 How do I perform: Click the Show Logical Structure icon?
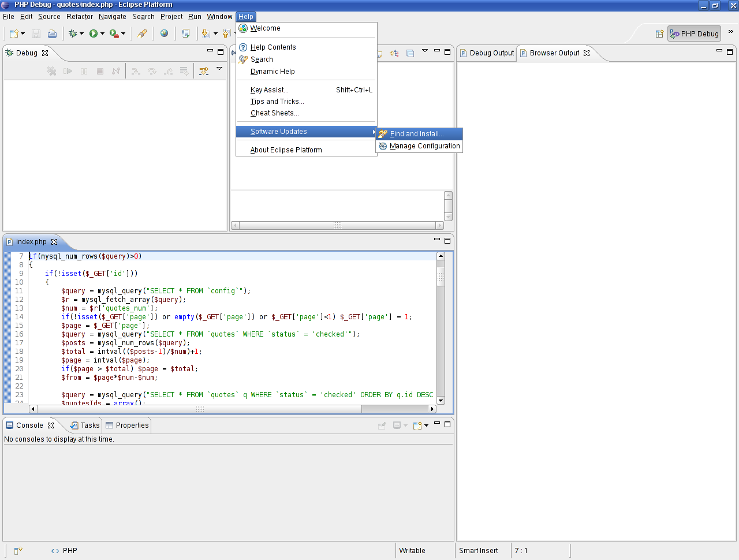click(x=394, y=53)
